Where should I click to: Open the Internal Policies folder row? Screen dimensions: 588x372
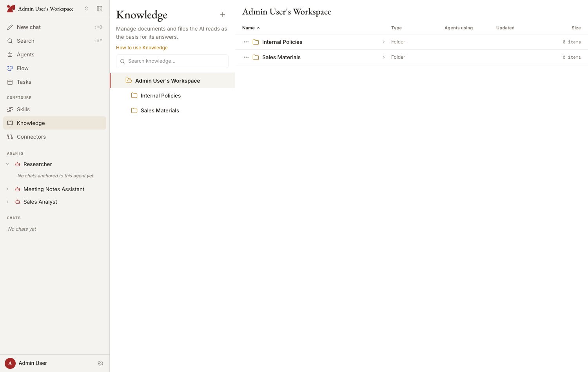pyautogui.click(x=412, y=42)
